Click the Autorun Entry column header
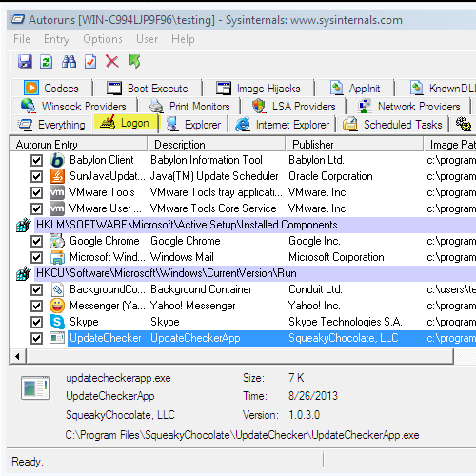The image size is (476, 476). coord(79,145)
